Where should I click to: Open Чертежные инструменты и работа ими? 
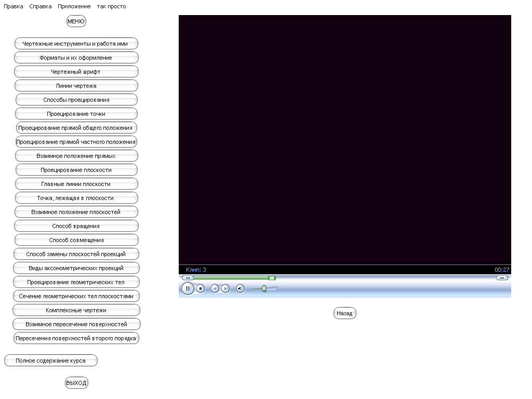76,44
